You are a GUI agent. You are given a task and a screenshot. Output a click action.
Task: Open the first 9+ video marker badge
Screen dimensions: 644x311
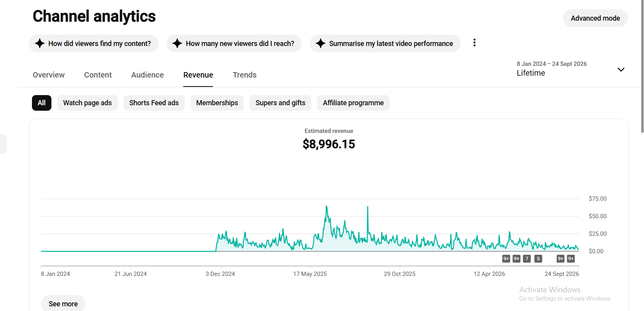pos(506,258)
